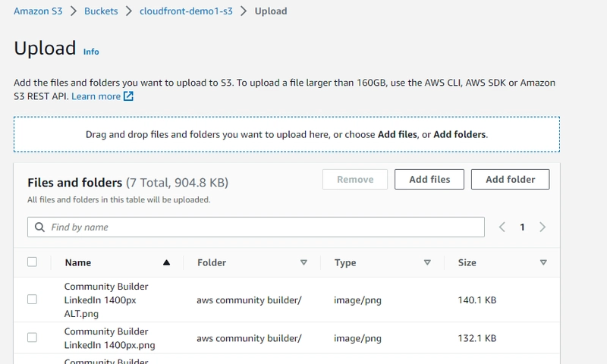Viewport: 607px width, 364px height.
Task: Sort by the Type column arrow
Action: (427, 262)
